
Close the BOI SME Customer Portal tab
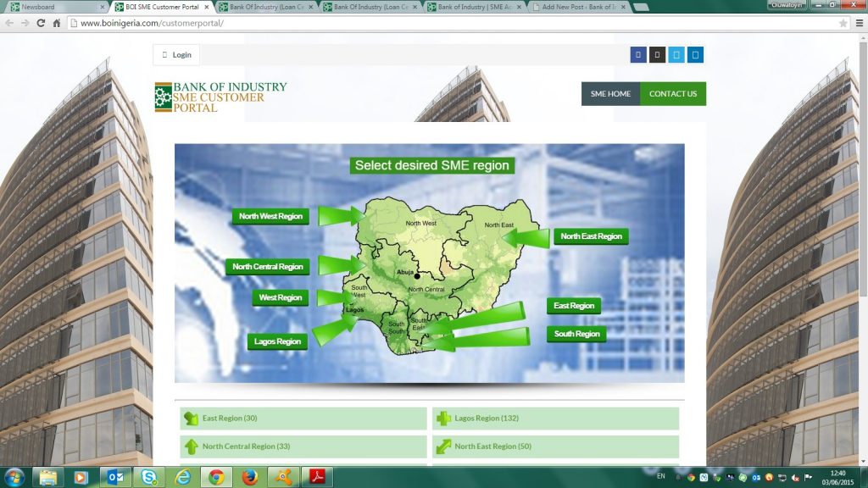[x=207, y=7]
